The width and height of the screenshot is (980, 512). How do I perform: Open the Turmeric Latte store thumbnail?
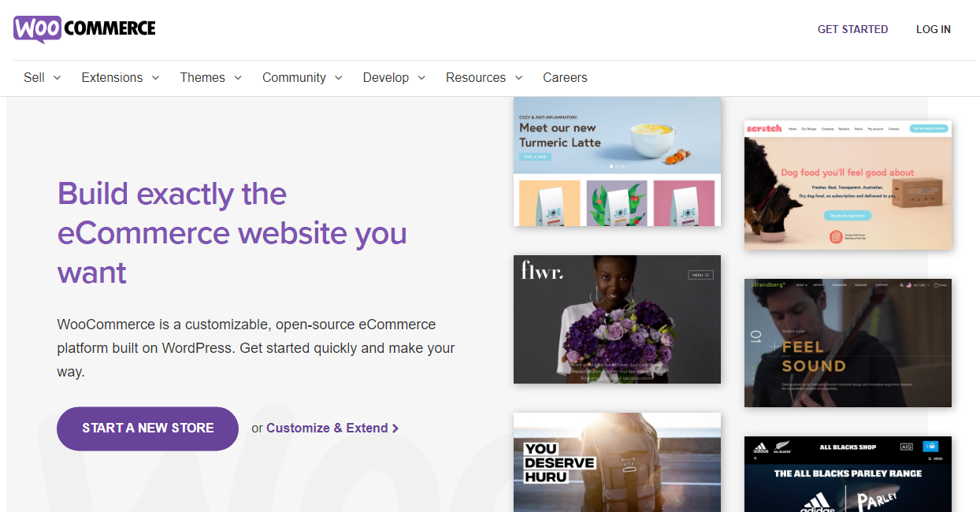617,161
